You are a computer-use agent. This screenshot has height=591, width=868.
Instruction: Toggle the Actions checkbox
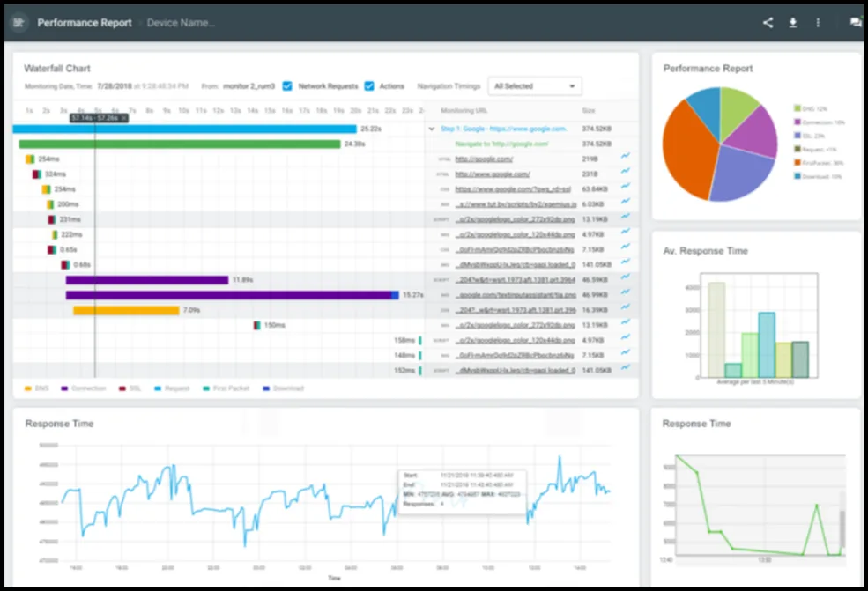click(369, 85)
